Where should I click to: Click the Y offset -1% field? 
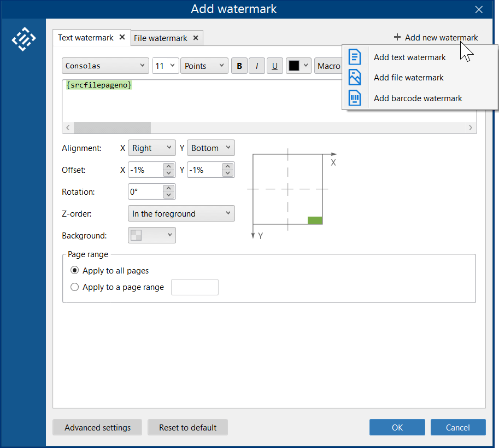pyautogui.click(x=204, y=170)
